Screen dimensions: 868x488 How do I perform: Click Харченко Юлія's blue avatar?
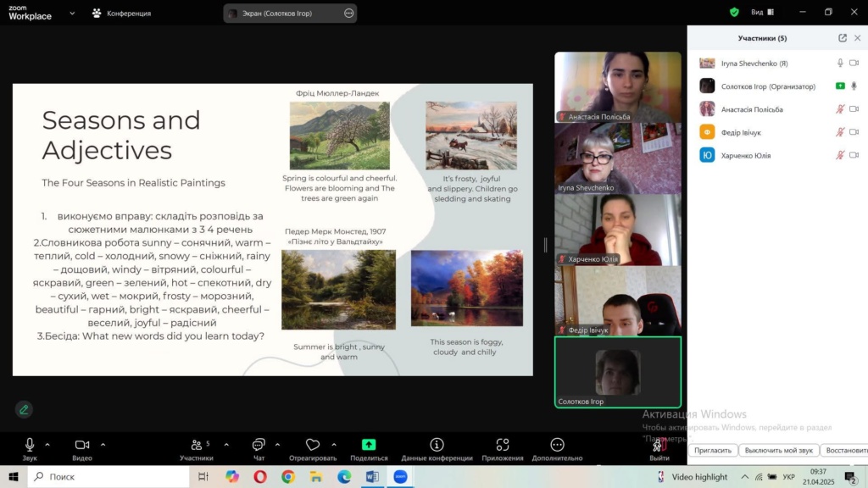pyautogui.click(x=707, y=156)
